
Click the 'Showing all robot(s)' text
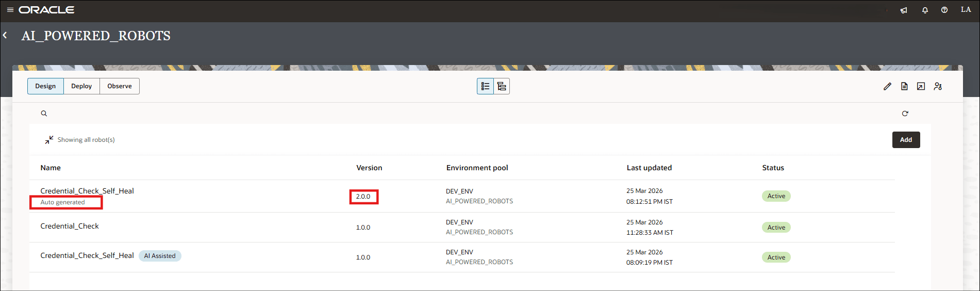pyautogui.click(x=86, y=140)
